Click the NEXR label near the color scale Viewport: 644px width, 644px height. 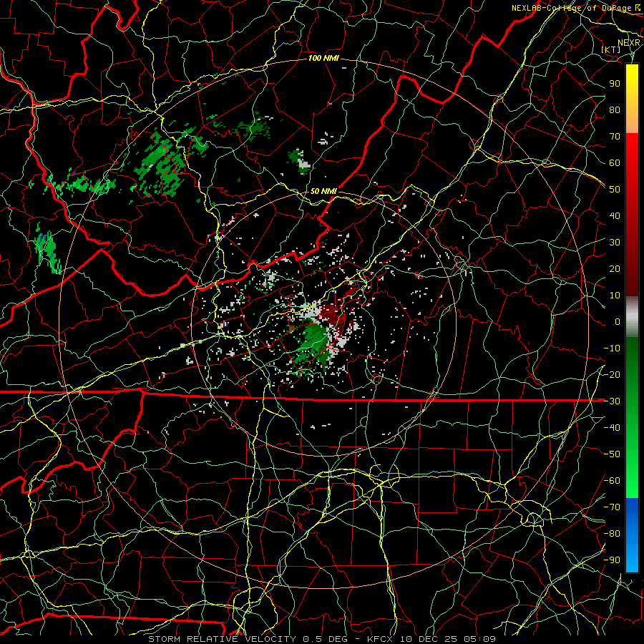628,43
